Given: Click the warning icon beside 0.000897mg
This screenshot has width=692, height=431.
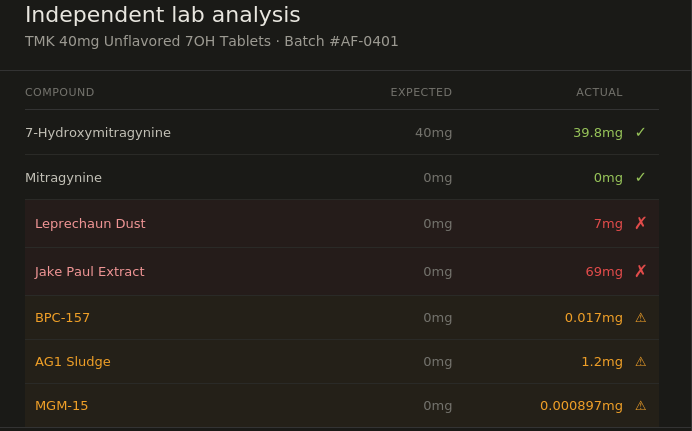Looking at the screenshot, I should [x=641, y=406].
